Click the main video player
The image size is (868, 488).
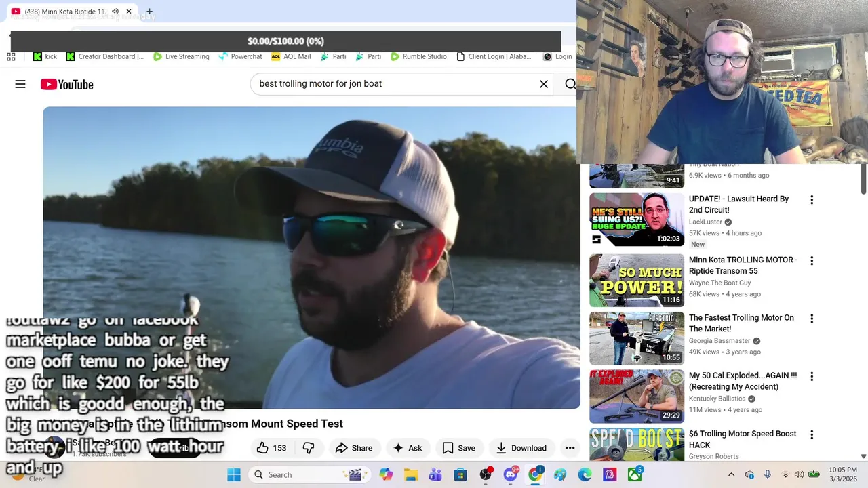point(311,258)
